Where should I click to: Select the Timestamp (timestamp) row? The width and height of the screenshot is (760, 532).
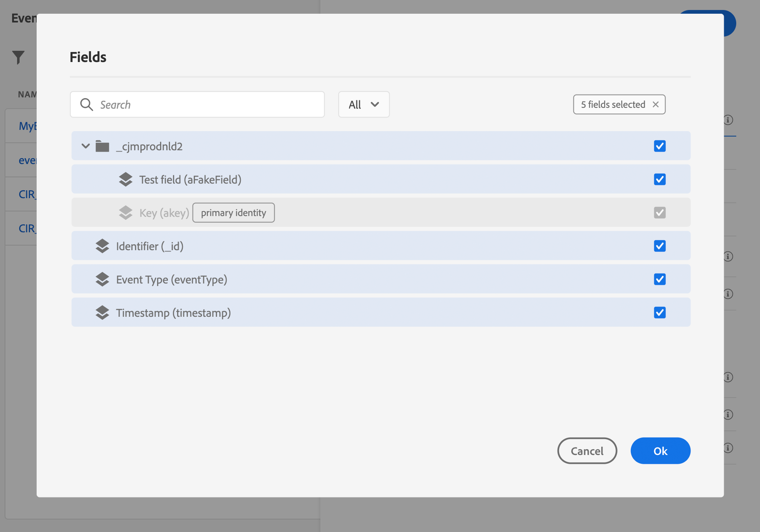click(x=381, y=312)
